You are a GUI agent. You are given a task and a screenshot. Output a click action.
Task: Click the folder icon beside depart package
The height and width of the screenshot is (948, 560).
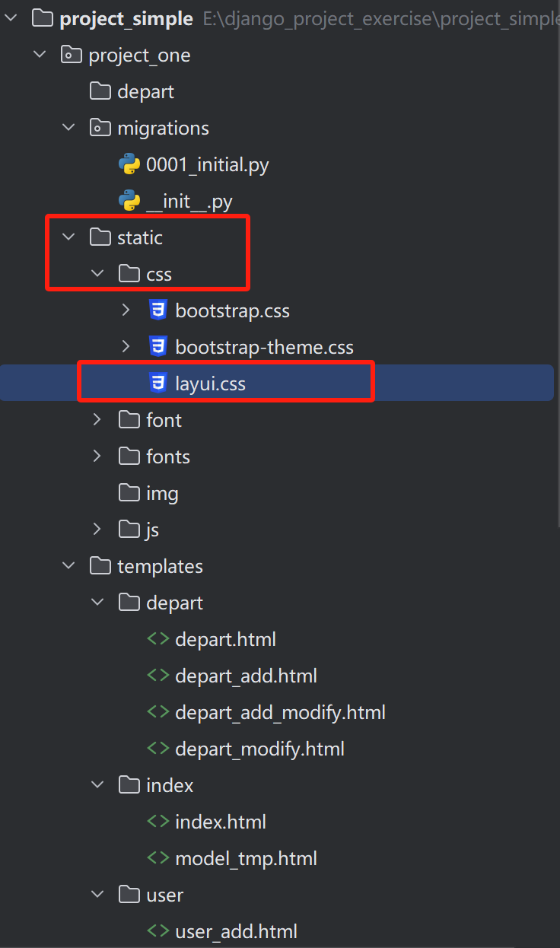point(100,91)
